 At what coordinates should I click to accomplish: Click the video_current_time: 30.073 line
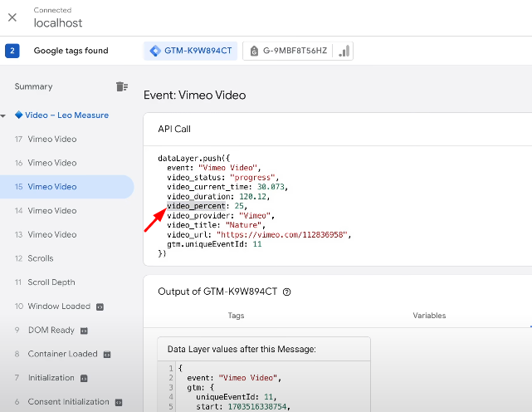pyautogui.click(x=227, y=187)
